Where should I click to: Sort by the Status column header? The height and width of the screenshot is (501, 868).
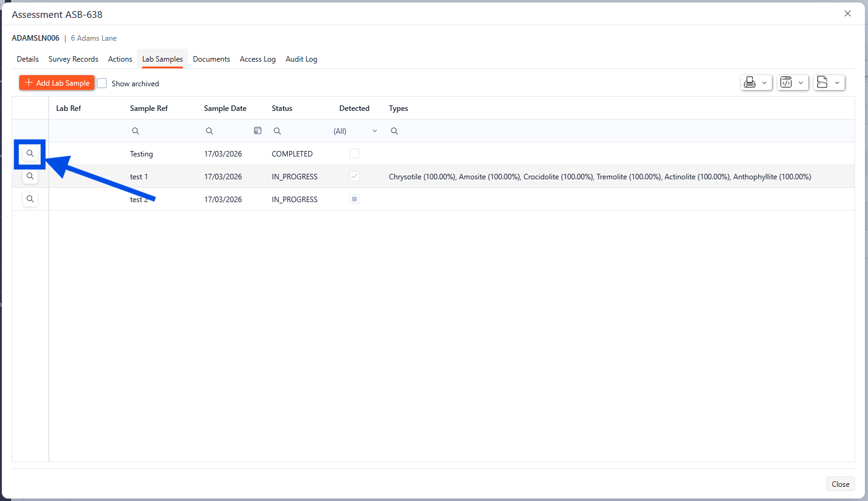pyautogui.click(x=282, y=108)
